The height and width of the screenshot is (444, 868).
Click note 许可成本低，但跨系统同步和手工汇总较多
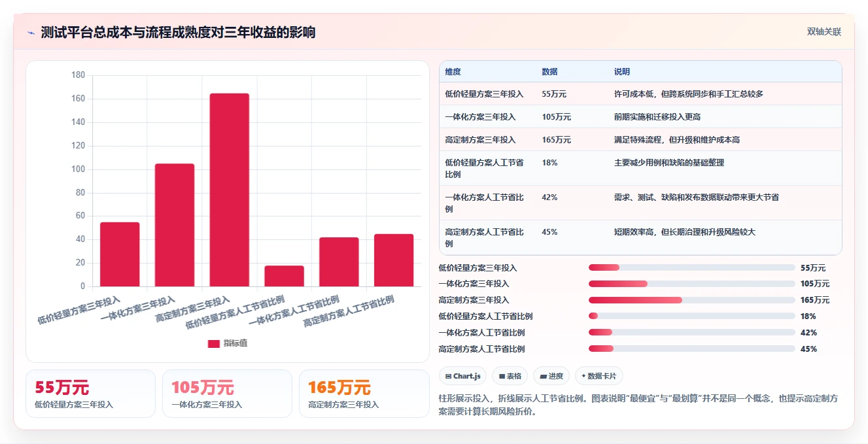688,94
